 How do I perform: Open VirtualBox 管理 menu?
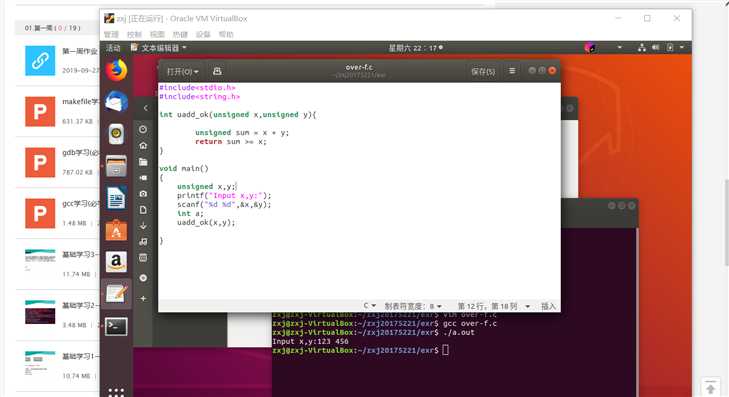coord(111,34)
